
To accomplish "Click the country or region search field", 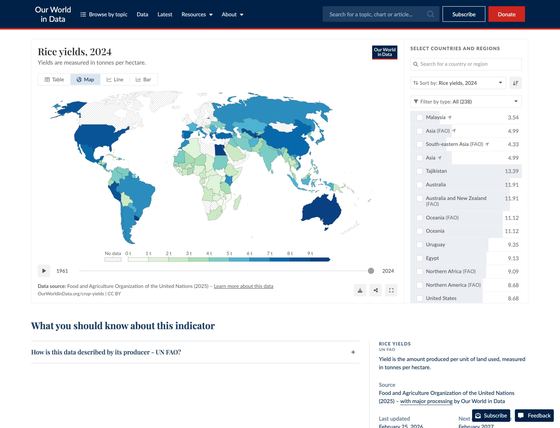I will [x=466, y=64].
